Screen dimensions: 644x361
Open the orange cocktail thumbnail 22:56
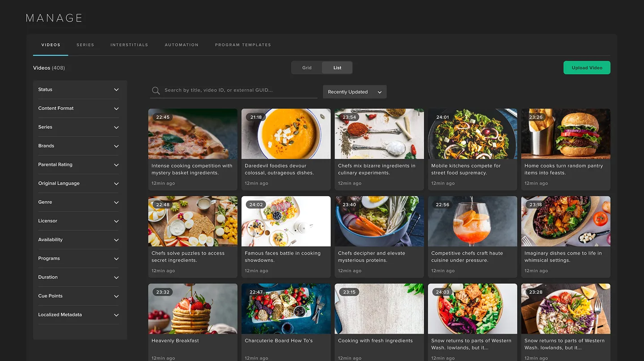pyautogui.click(x=473, y=221)
